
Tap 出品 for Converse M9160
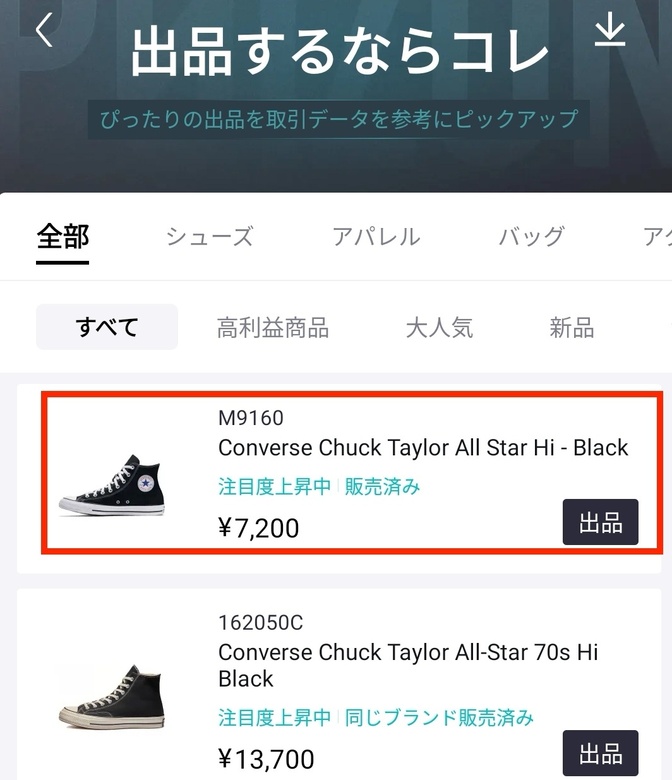(x=600, y=522)
